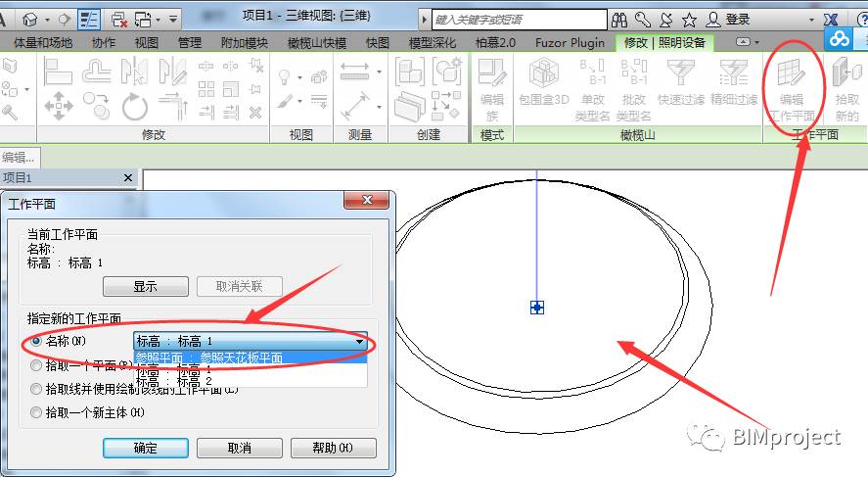Select the 拾取一个平面 radio button
Viewport: 868px width, 477px height.
click(36, 365)
